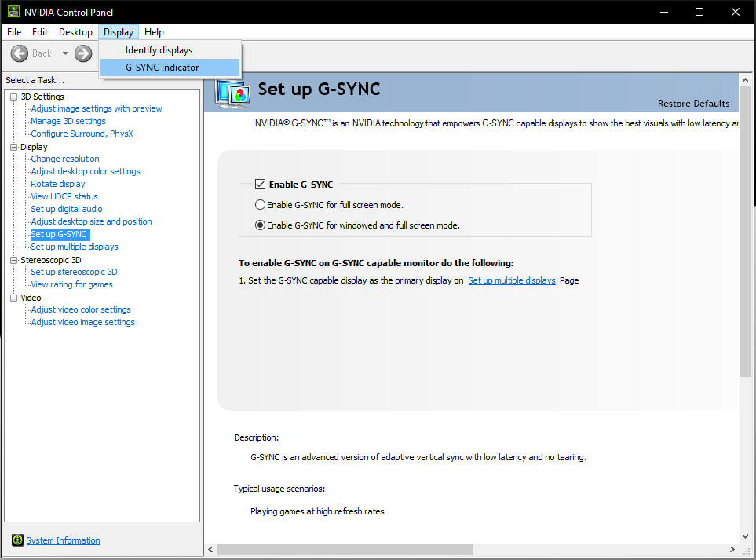Click Restore Defaults

click(693, 103)
